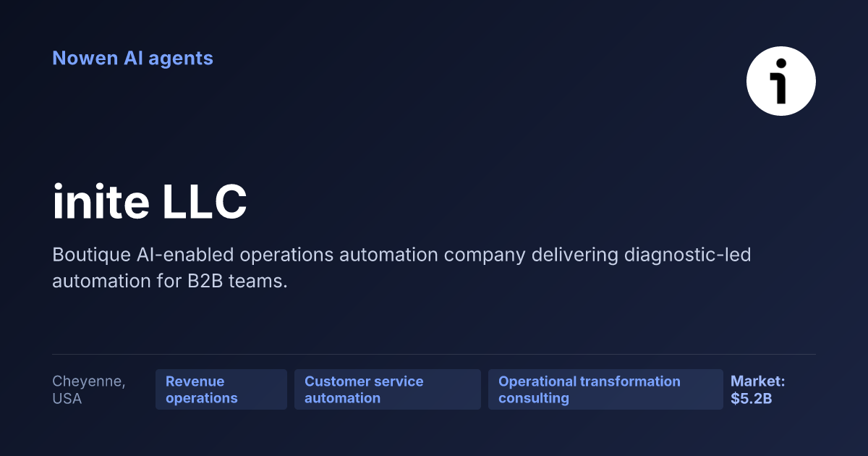Click the 'Operational transformation consulting' tag
This screenshot has width=868, height=456.
605,389
